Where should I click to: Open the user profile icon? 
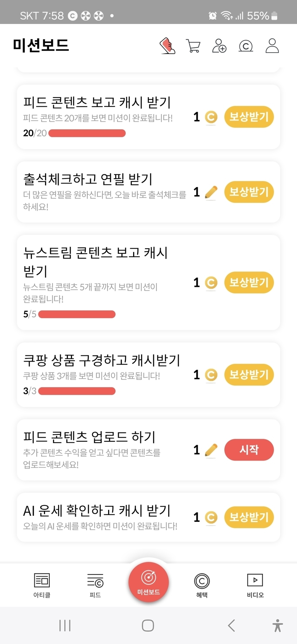[272, 46]
